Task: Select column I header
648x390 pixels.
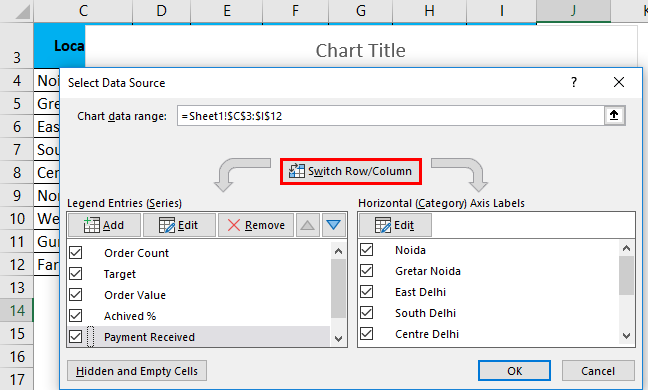Action: (501, 11)
